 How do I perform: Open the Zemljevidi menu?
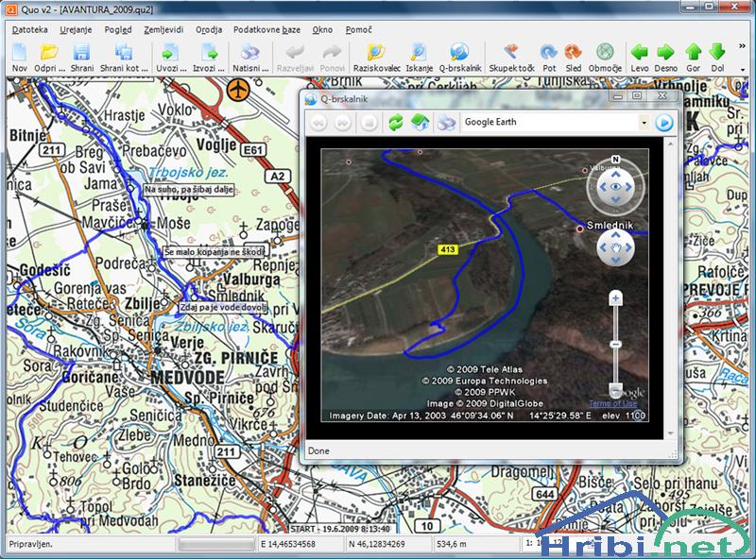pyautogui.click(x=163, y=29)
